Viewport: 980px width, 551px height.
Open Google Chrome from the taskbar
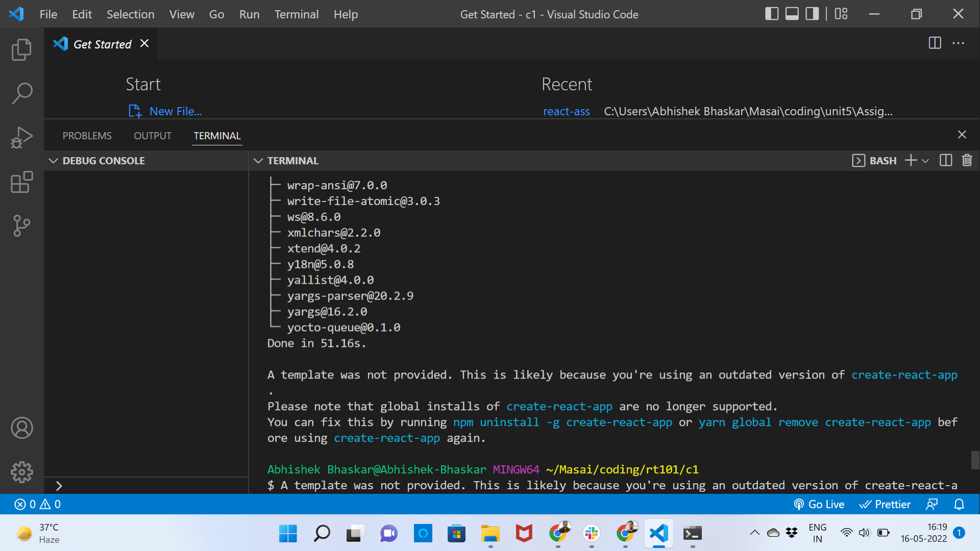pos(559,534)
